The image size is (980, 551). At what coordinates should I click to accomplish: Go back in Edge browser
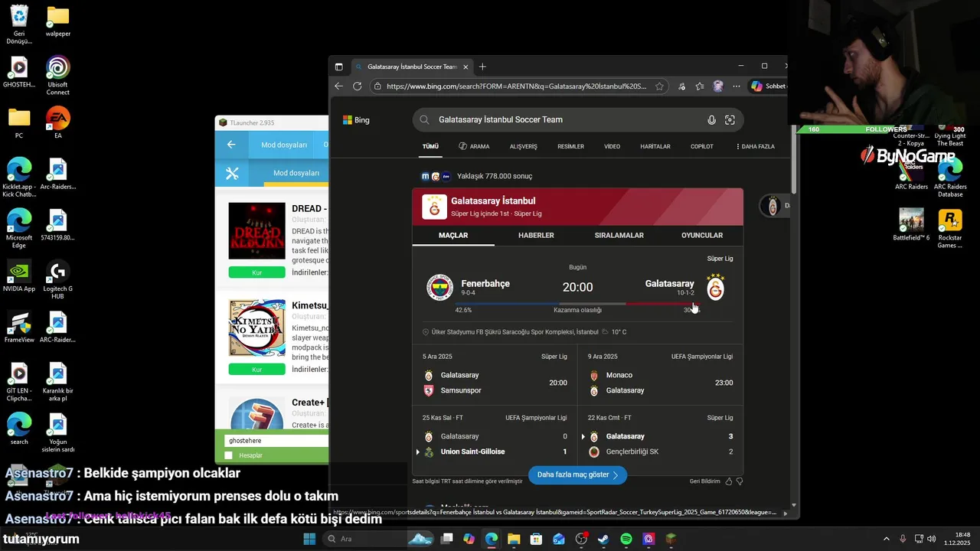[x=339, y=86]
